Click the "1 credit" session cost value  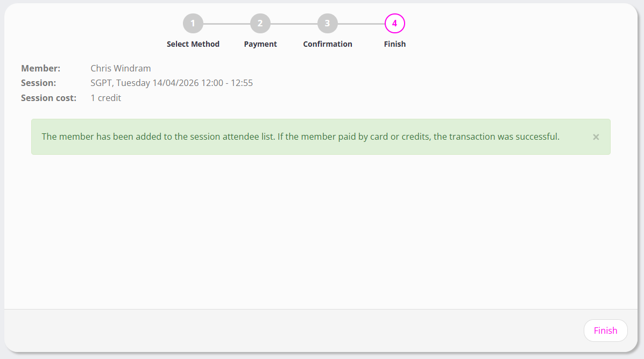[x=106, y=98]
